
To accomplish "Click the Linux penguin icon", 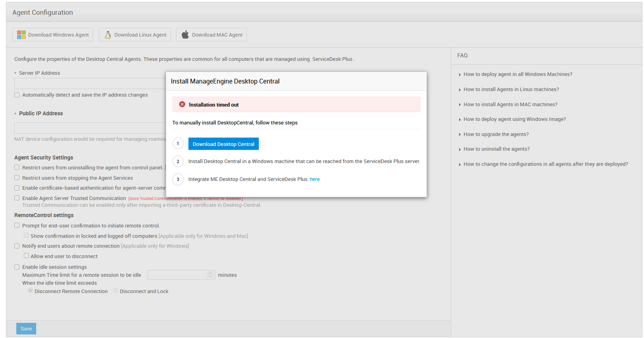I will pyautogui.click(x=108, y=35).
